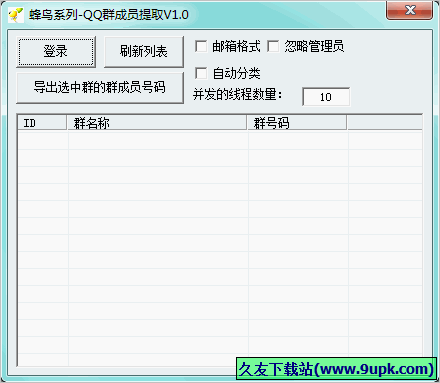Click the 登录 login button
The height and width of the screenshot is (383, 440).
coord(56,52)
